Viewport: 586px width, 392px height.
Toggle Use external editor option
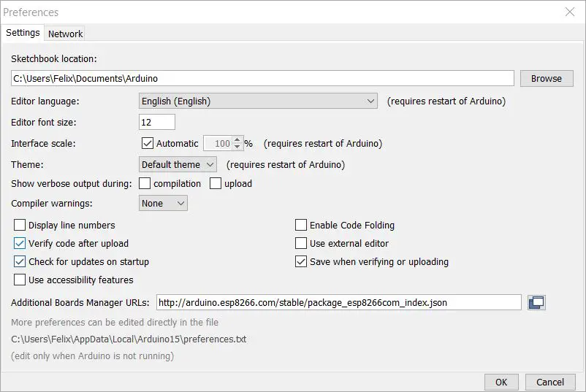[301, 243]
